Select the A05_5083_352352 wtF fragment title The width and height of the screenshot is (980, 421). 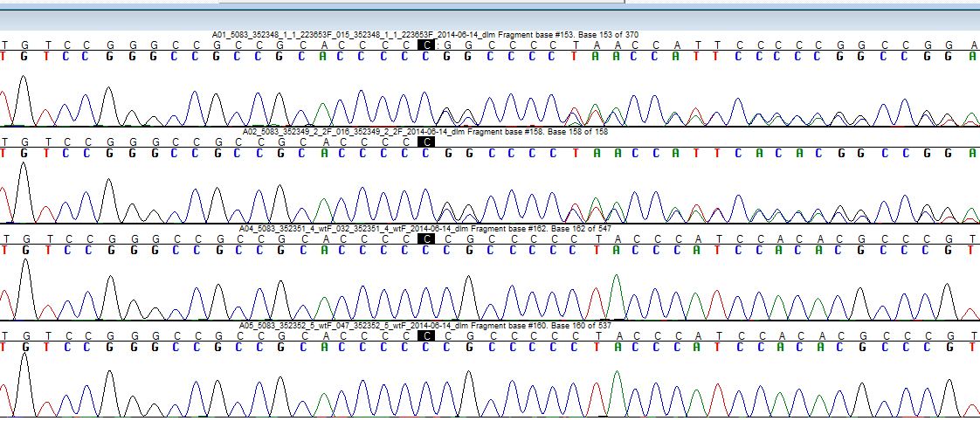pyautogui.click(x=425, y=324)
